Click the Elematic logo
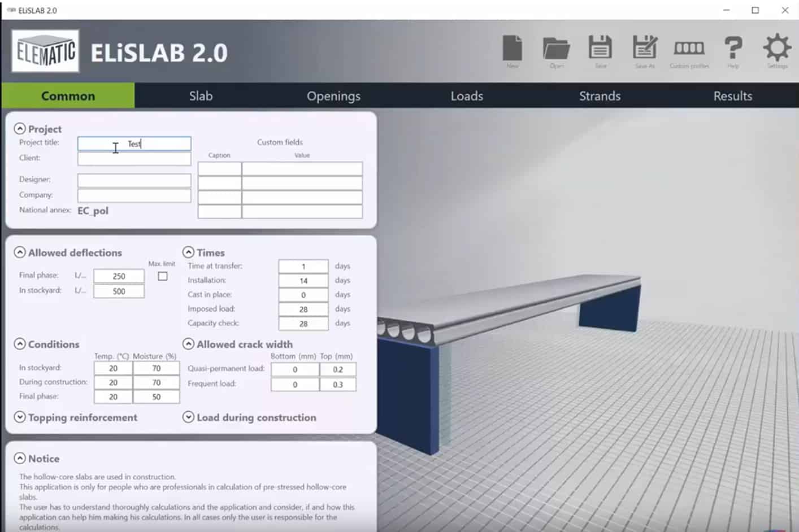This screenshot has width=799, height=532. click(45, 51)
